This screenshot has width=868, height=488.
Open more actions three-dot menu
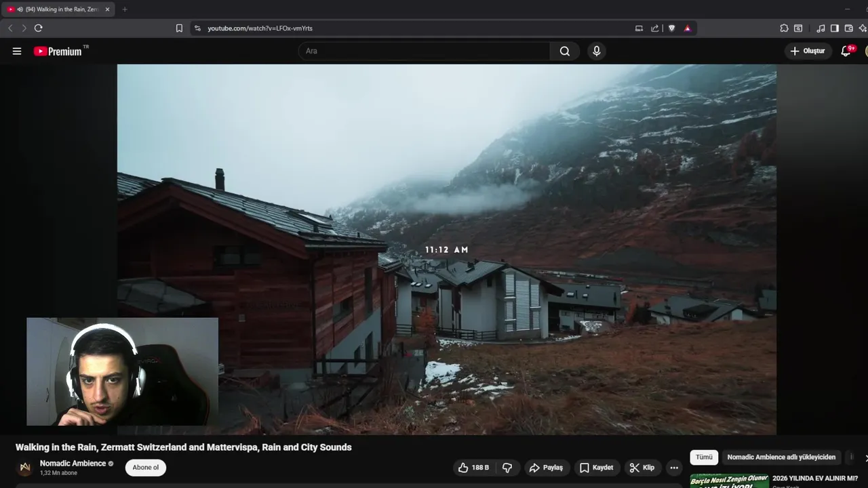tap(674, 468)
